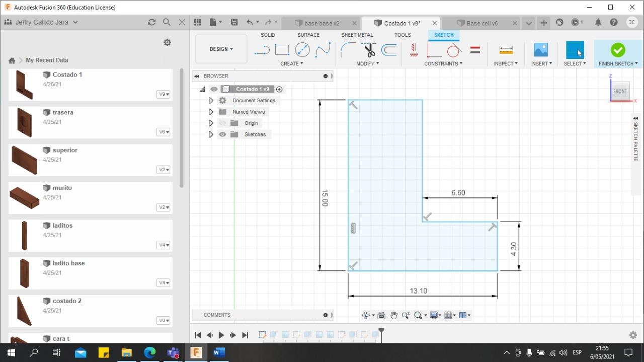
Task: Open the orbit navigation tool
Action: point(366,315)
